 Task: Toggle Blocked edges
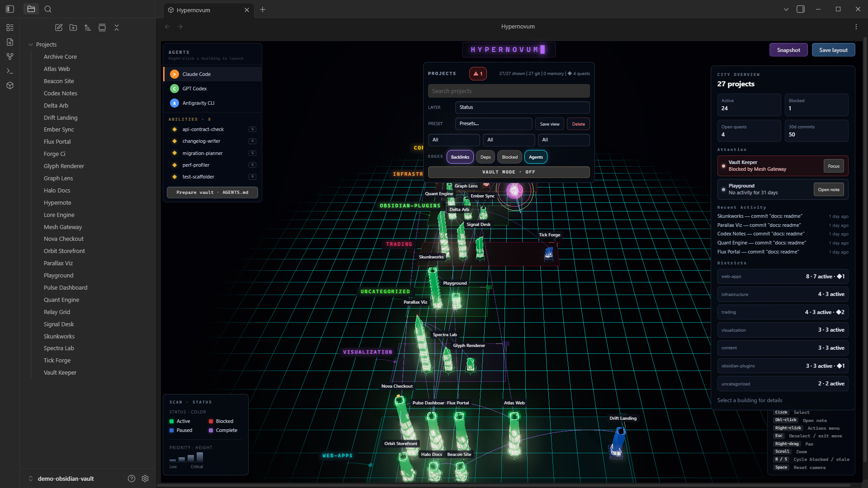coord(509,157)
